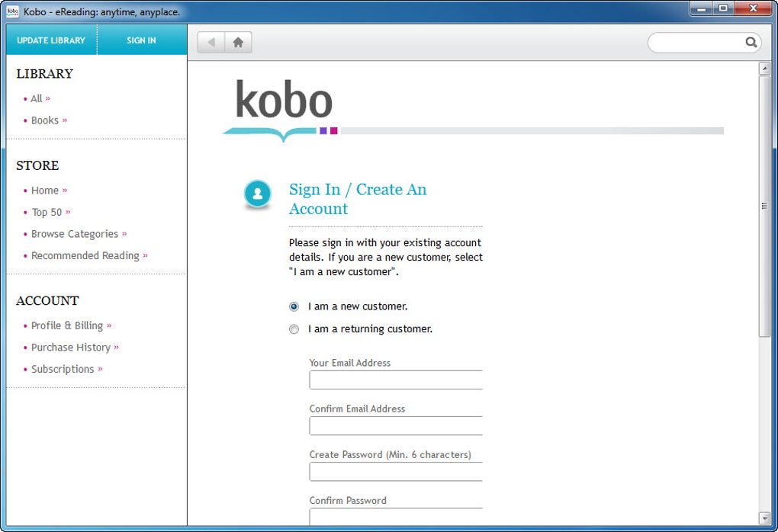Image resolution: width=778 pixels, height=532 pixels.
Task: Open Browse Categories
Action: (75, 234)
